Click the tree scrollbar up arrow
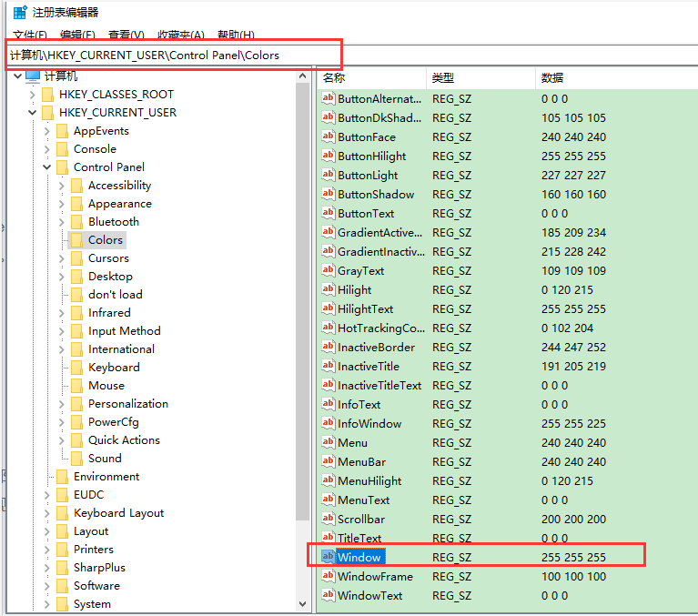The height and width of the screenshot is (616, 698). 303,76
